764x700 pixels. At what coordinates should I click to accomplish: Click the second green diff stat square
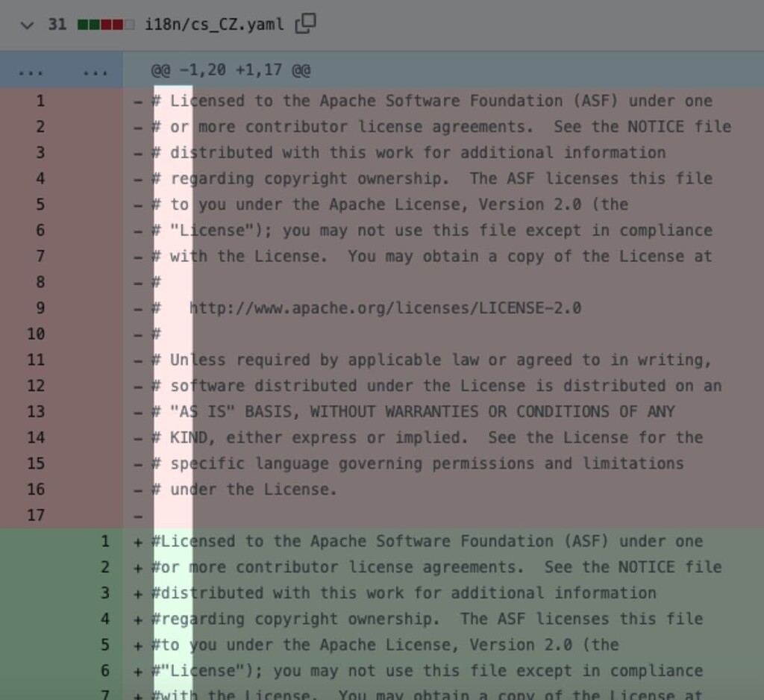click(x=94, y=24)
